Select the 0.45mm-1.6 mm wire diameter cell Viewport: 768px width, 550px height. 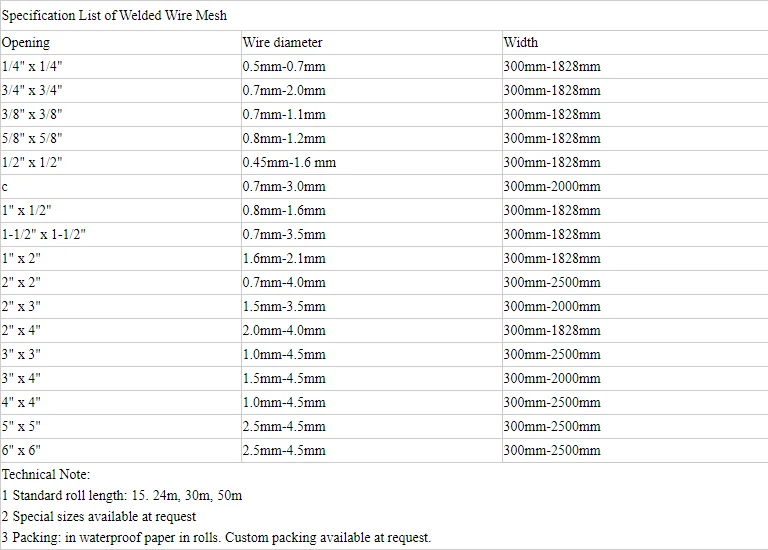point(289,162)
